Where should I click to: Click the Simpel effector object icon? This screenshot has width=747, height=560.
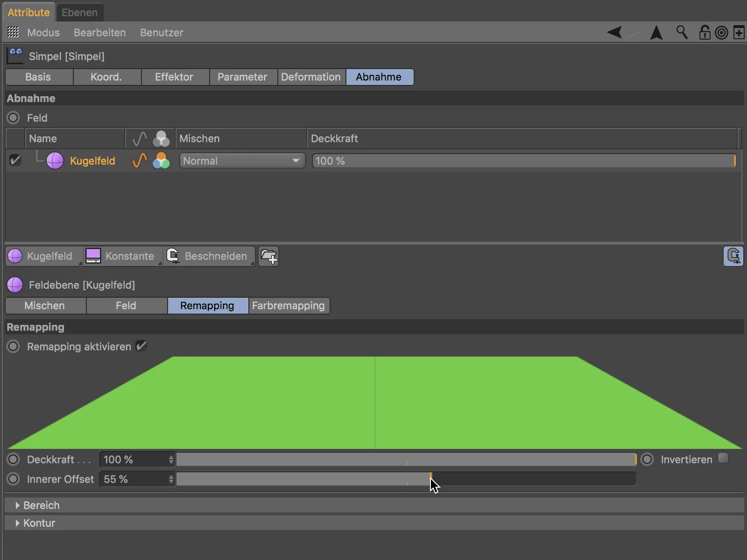point(15,56)
